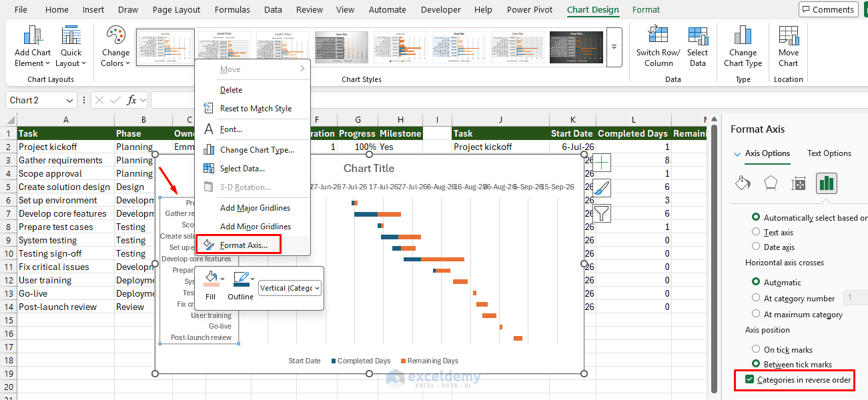
Task: Open Outline color dropdown arrow
Action: click(252, 279)
